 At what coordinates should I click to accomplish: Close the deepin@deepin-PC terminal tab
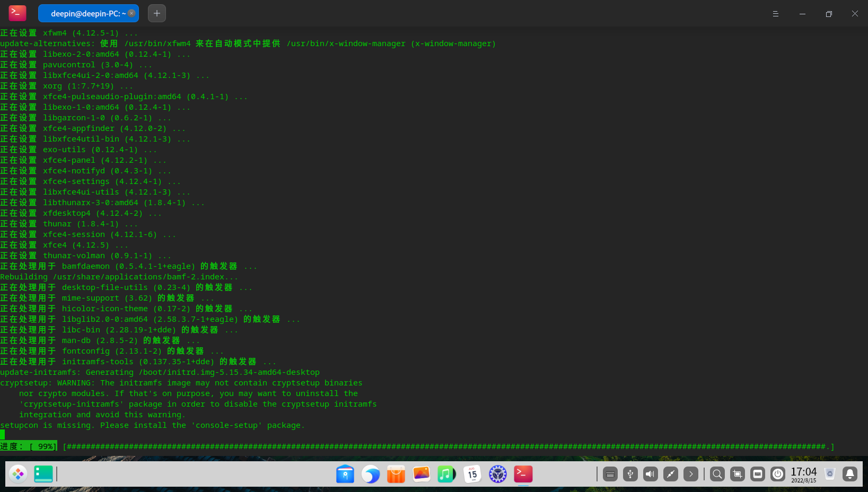(131, 13)
